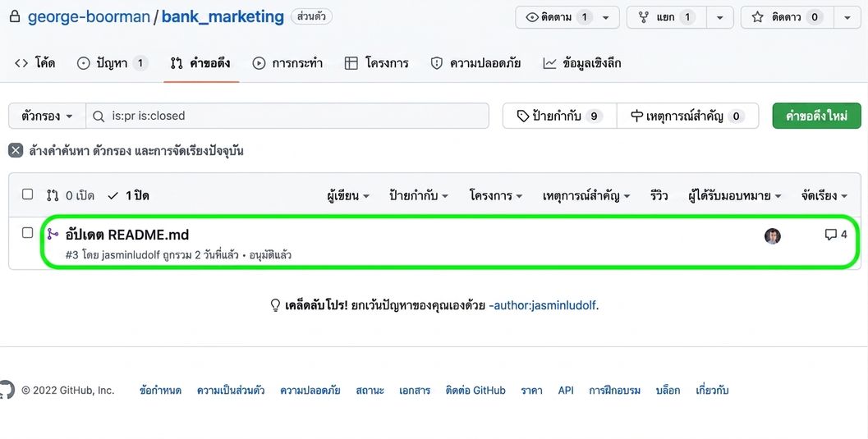The height and width of the screenshot is (439, 868).
Task: Switch to the โค้ด code tab
Action: (34, 63)
